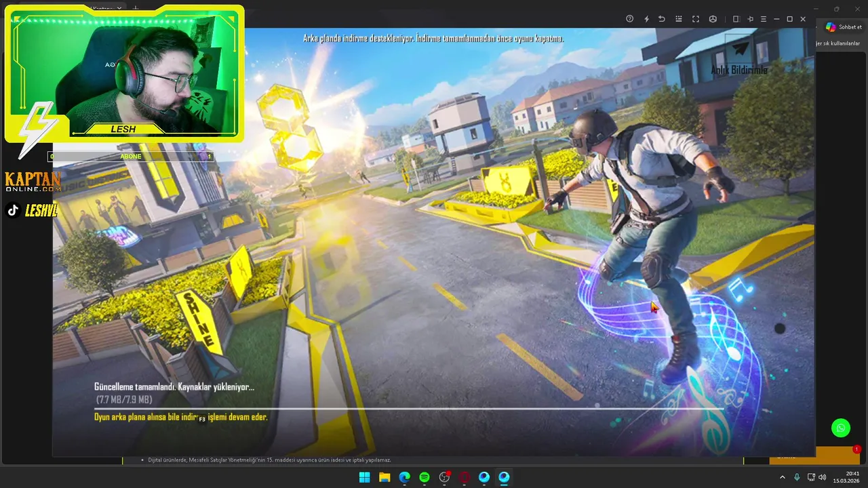Click the hexagon cube icon in emulator toolbar

(x=713, y=19)
